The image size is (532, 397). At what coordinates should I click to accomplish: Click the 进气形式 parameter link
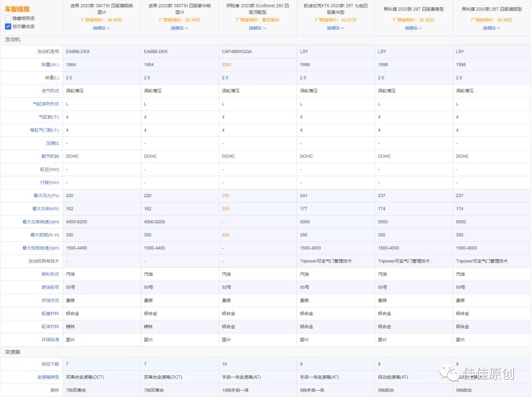[x=50, y=91]
